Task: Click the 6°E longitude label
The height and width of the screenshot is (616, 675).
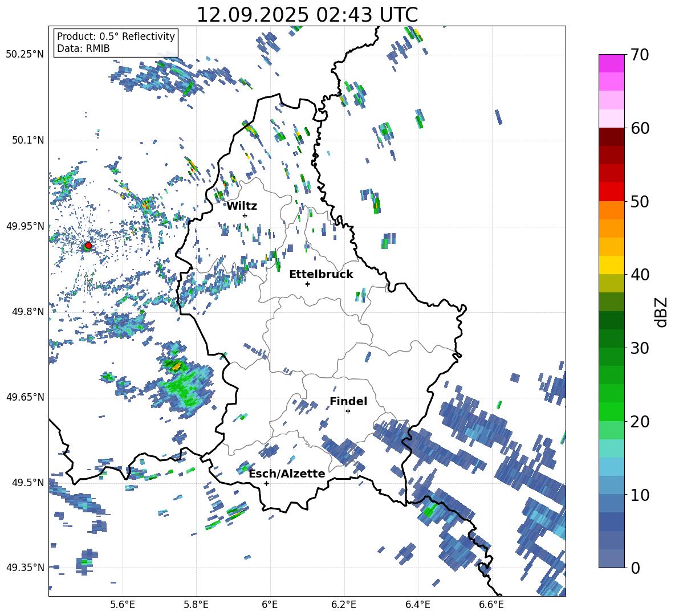Action: click(270, 605)
